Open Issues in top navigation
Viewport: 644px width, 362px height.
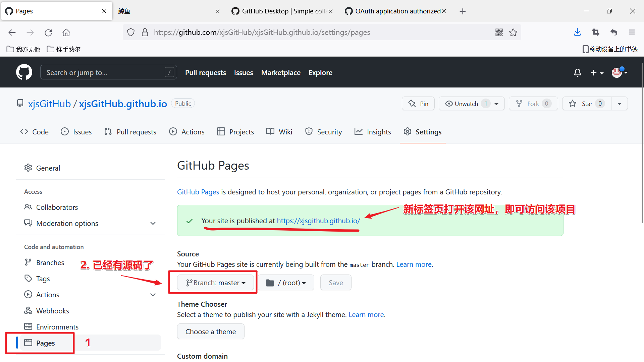tap(244, 73)
